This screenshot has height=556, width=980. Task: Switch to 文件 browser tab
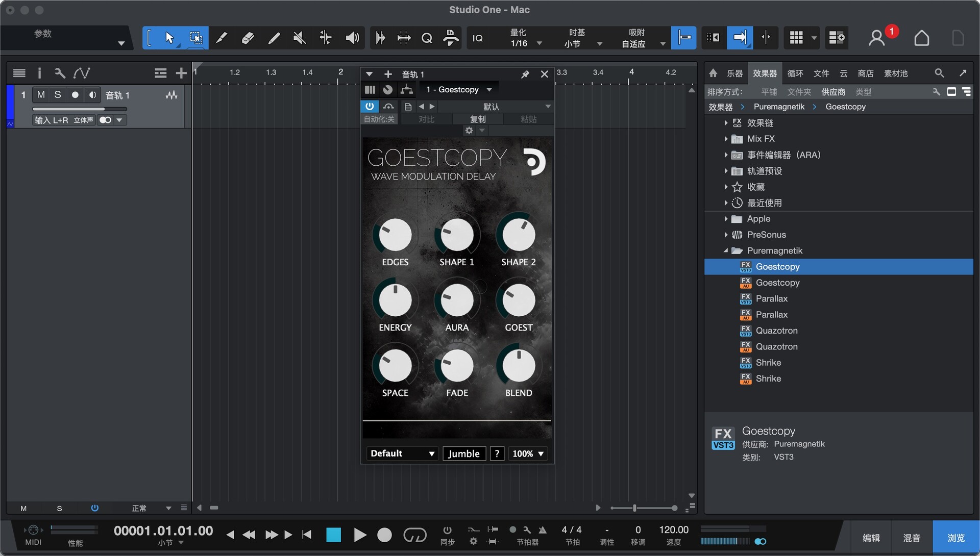coord(821,73)
